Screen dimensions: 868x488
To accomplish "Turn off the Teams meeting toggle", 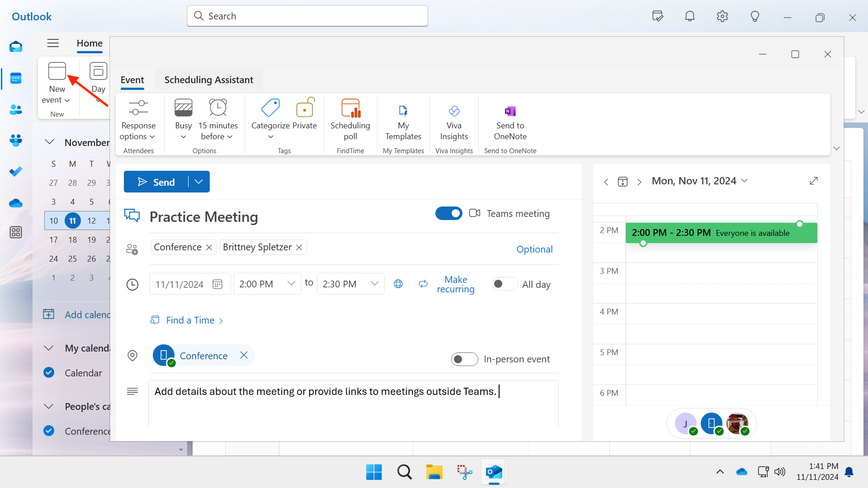I will click(x=448, y=213).
